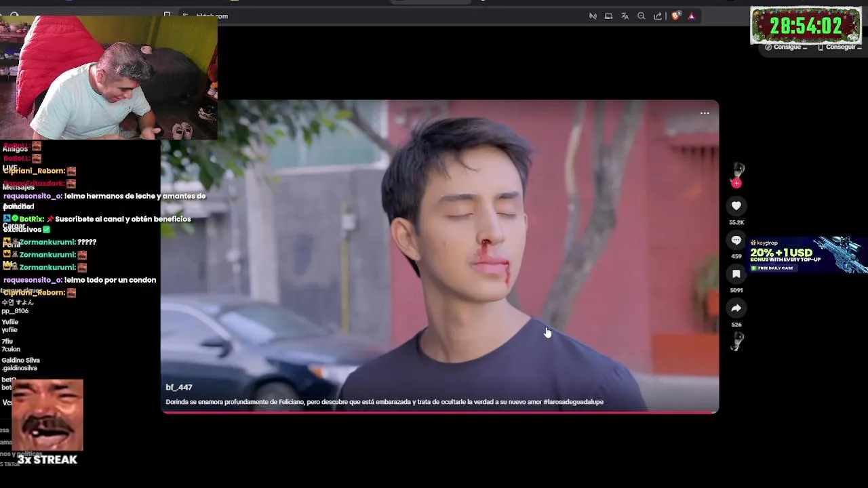868x488 pixels.
Task: Click the TikTok video to pause it
Action: pos(439,256)
